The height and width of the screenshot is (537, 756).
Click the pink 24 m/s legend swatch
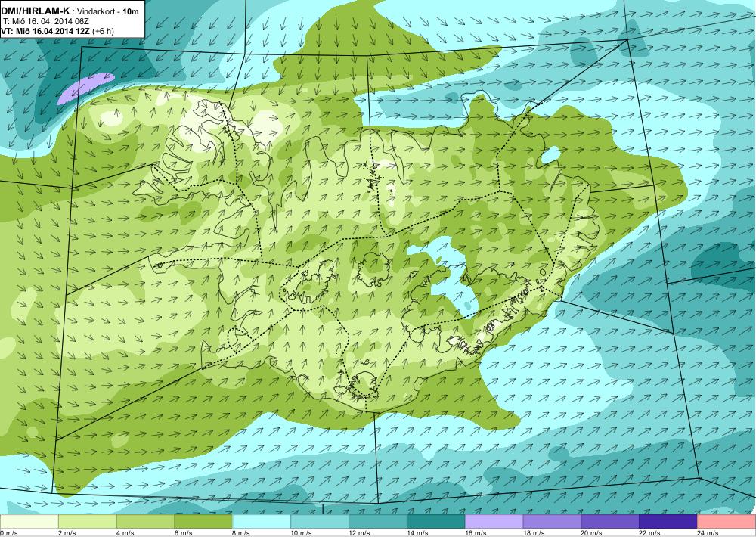pyautogui.click(x=726, y=522)
